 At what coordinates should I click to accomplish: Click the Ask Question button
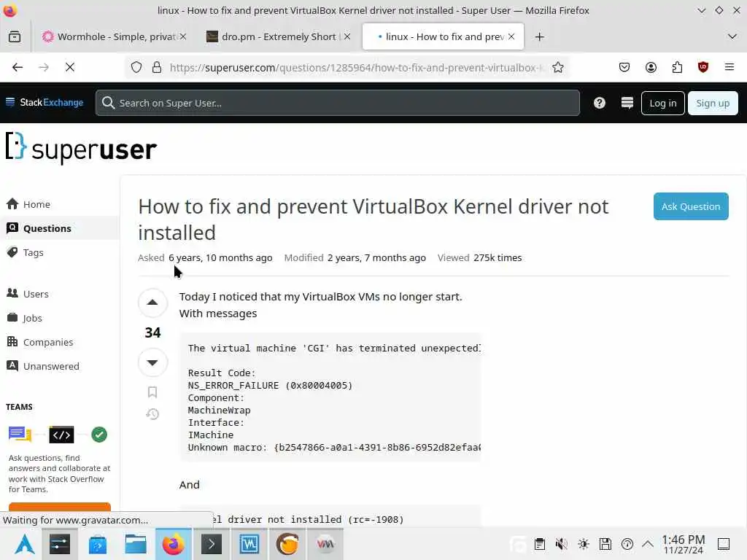[691, 206]
